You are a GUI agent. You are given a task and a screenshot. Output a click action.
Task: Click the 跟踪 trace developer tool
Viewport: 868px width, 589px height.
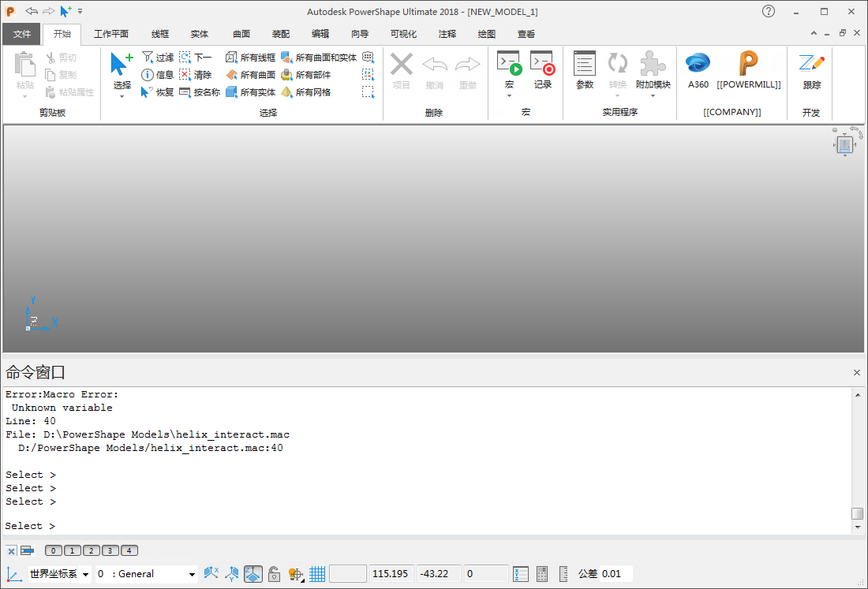tap(811, 70)
